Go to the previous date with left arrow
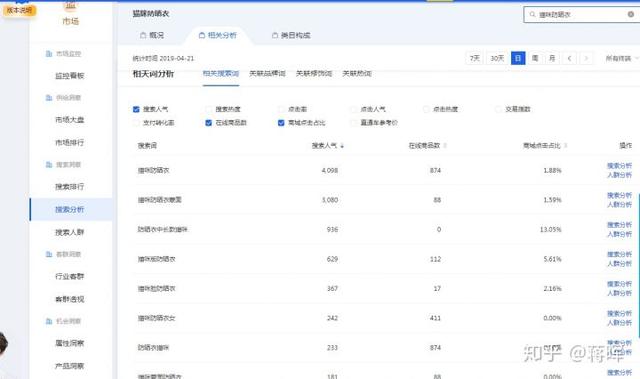This screenshot has width=640, height=379. (569, 58)
